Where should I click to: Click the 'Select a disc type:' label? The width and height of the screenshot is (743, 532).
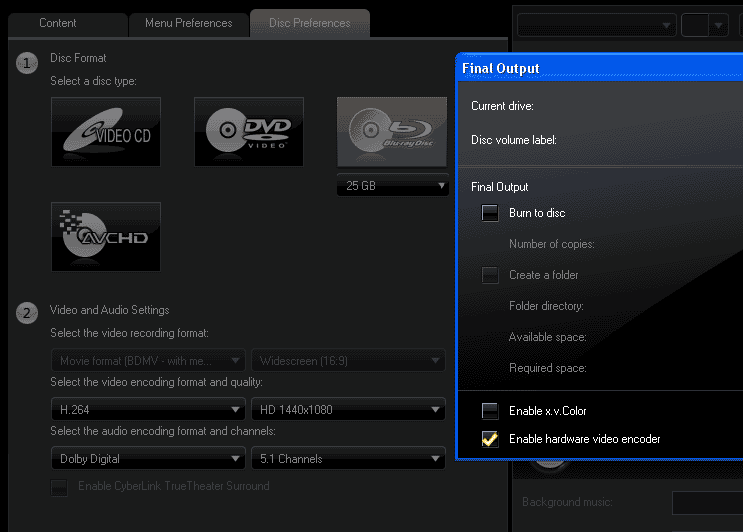click(x=93, y=81)
